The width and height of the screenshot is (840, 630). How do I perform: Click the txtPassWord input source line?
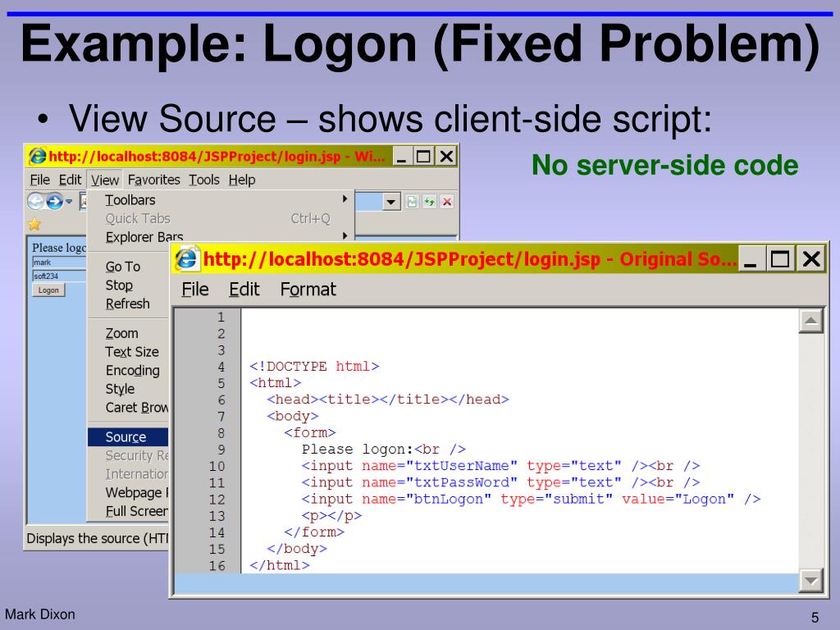501,482
